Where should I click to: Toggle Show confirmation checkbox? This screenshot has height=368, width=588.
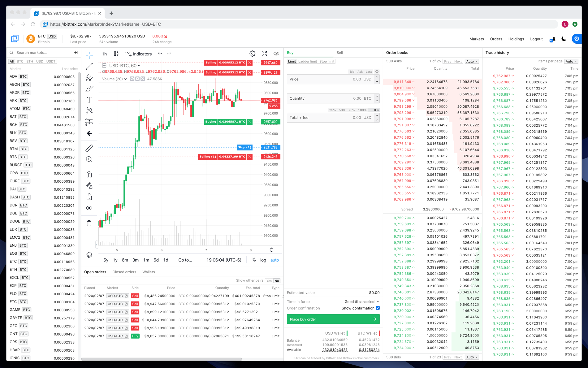point(378,308)
